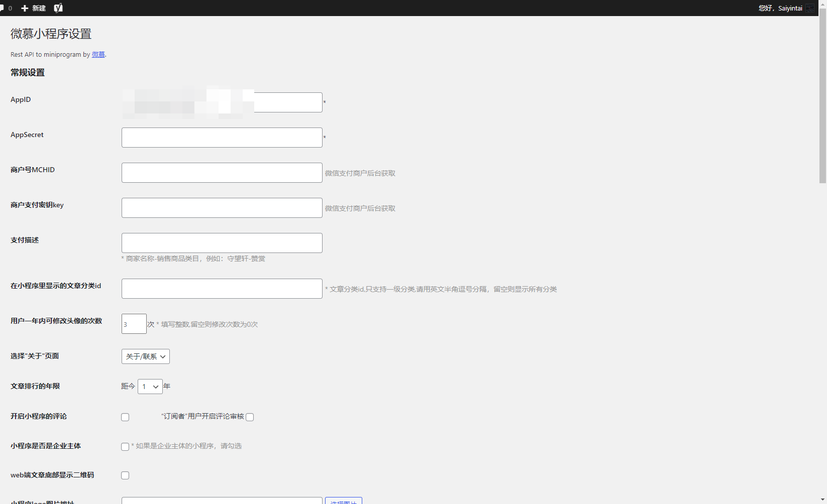Image resolution: width=827 pixels, height=504 pixels.
Task: Click the 商户号MCHID input field
Action: [x=222, y=172]
